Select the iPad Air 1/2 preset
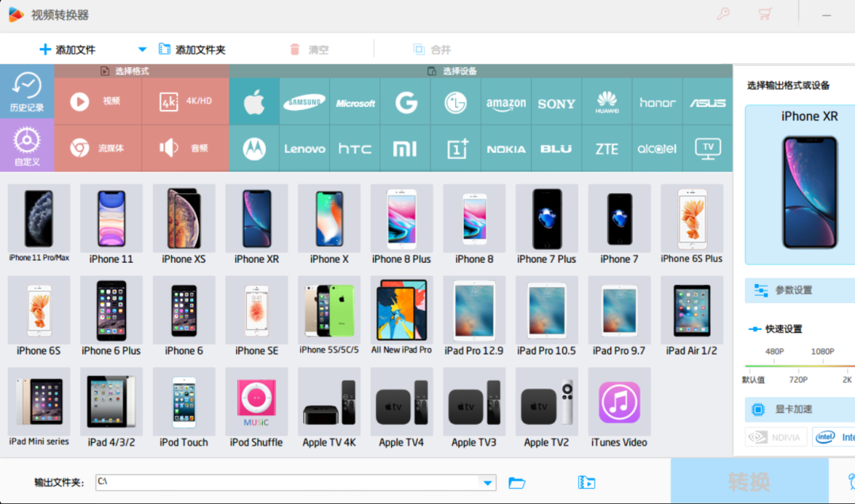The width and height of the screenshot is (855, 504). coord(691,316)
